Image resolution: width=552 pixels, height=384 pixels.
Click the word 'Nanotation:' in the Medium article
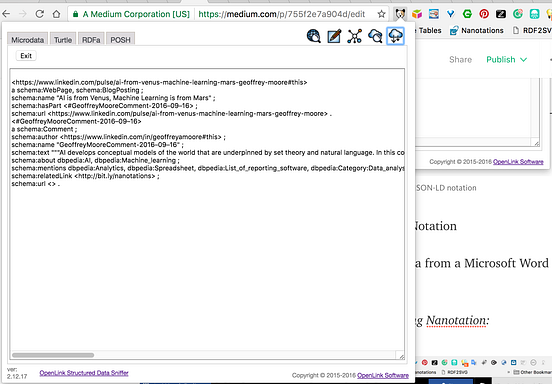tap(458, 320)
